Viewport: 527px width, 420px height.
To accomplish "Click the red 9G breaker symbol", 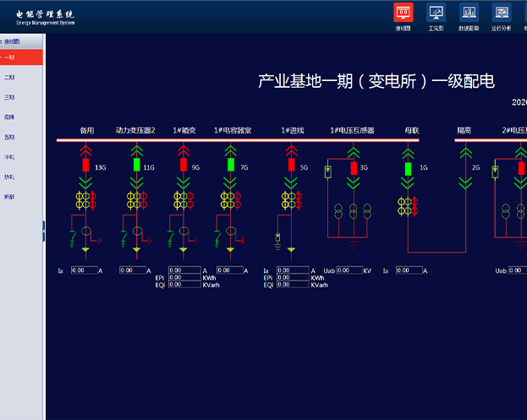I will 183,167.
